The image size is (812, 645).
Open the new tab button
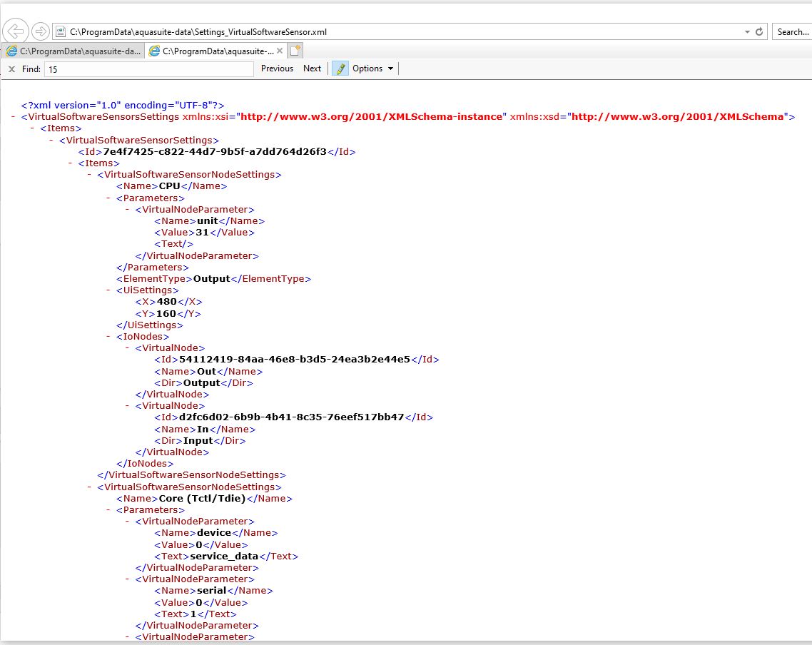coord(295,51)
